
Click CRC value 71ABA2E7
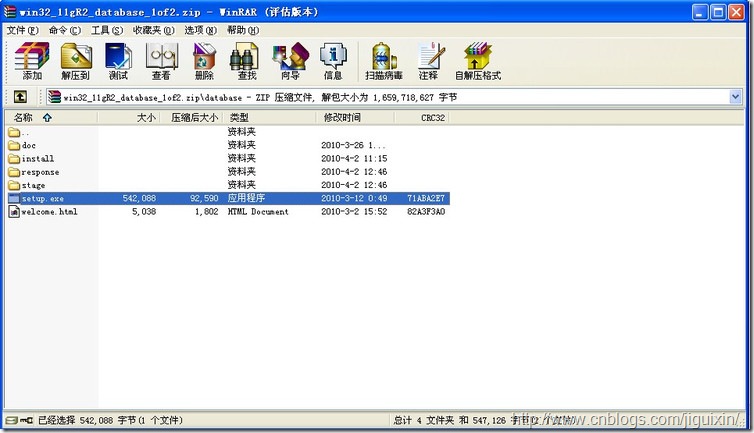pyautogui.click(x=426, y=198)
